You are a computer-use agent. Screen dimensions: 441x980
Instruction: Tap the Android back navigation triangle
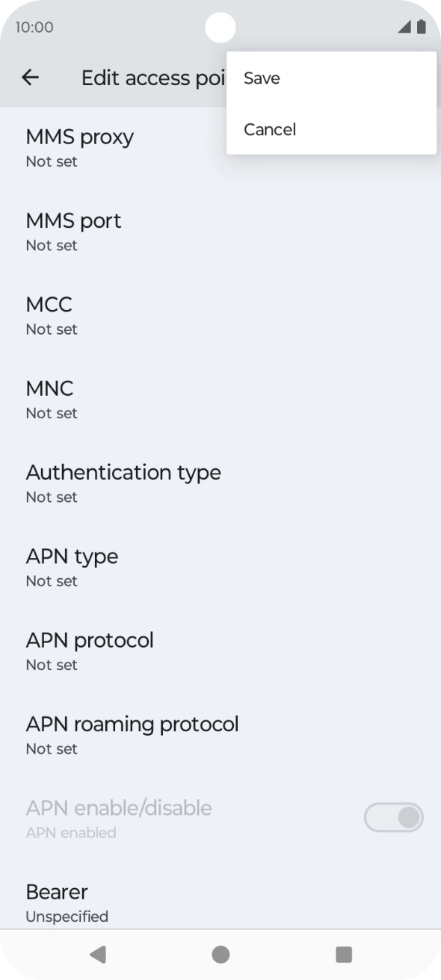[98, 954]
